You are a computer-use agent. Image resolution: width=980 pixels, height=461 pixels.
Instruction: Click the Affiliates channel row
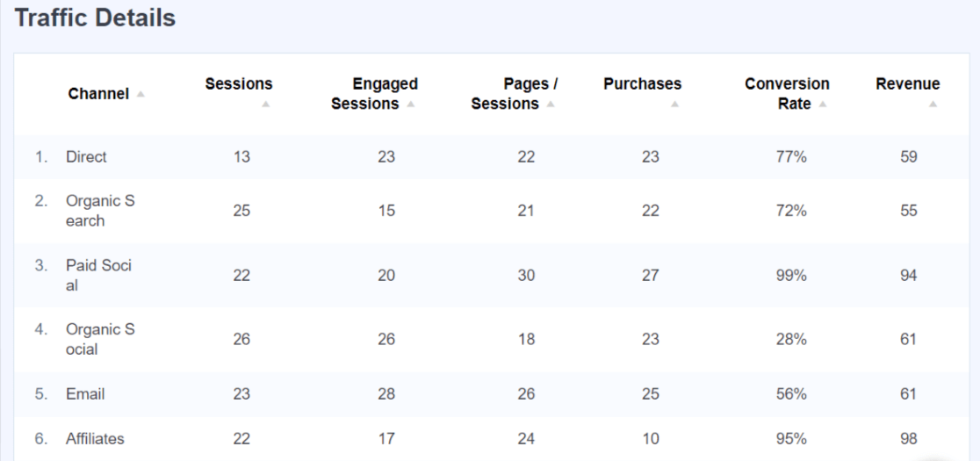(x=95, y=438)
